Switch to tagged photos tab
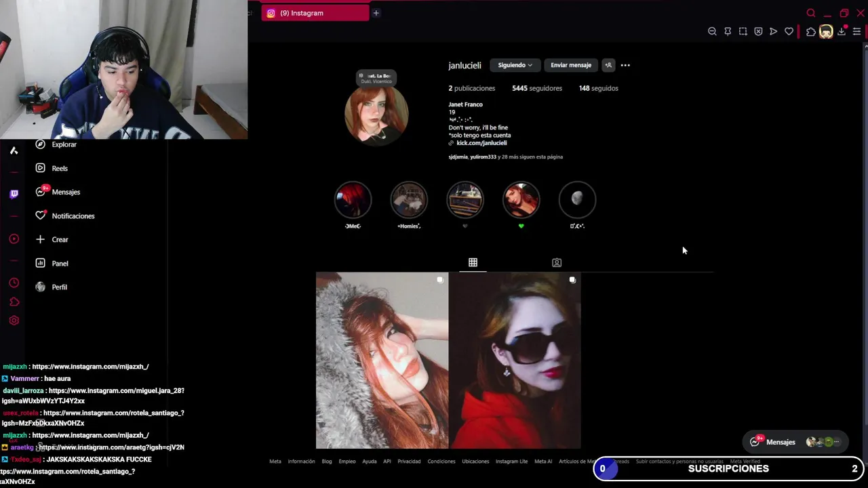 click(557, 262)
